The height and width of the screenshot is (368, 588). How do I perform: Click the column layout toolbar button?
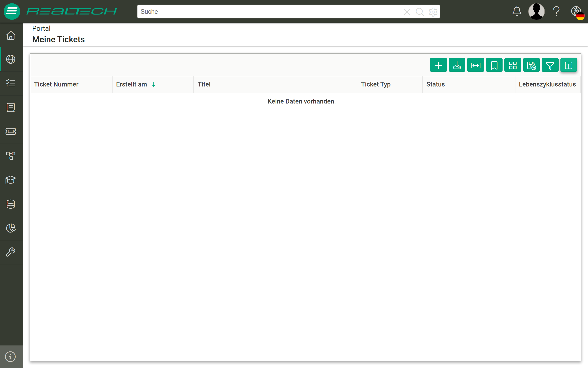pos(568,65)
